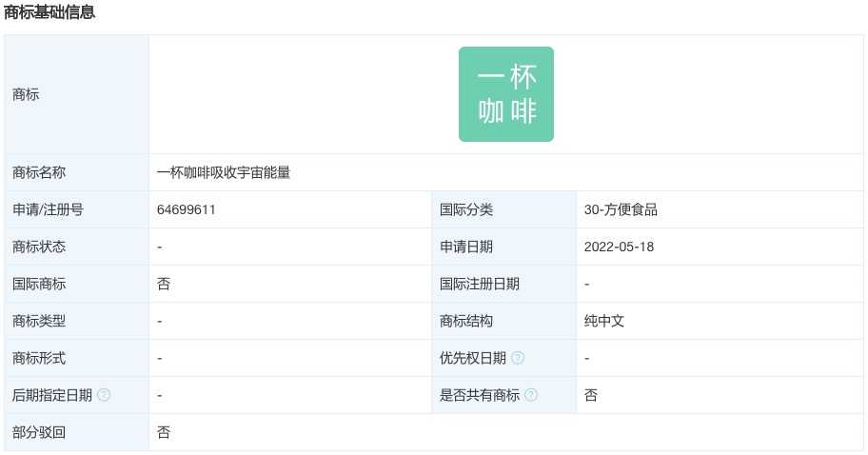The image size is (868, 455).
Task: Click the 纯中文 trademark structure value
Action: 604,321
